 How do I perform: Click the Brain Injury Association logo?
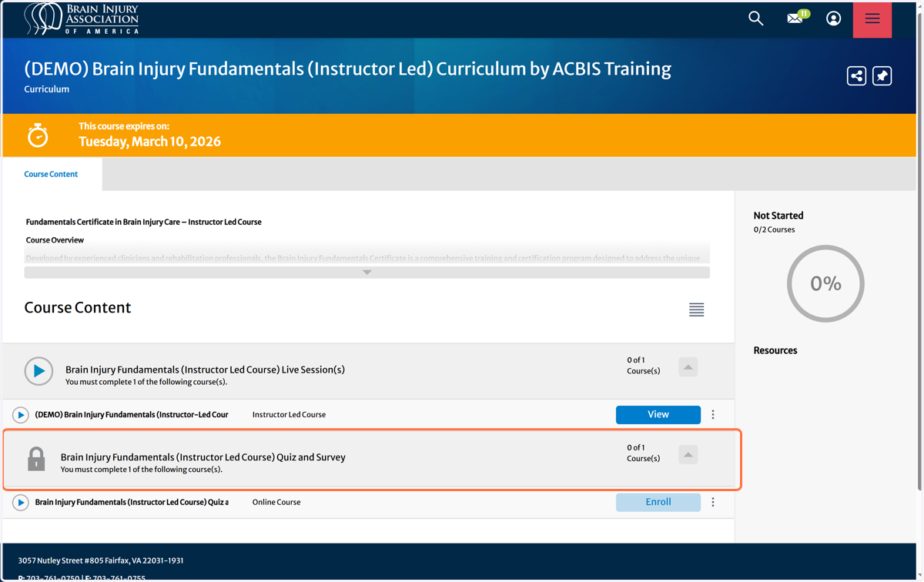(82, 18)
